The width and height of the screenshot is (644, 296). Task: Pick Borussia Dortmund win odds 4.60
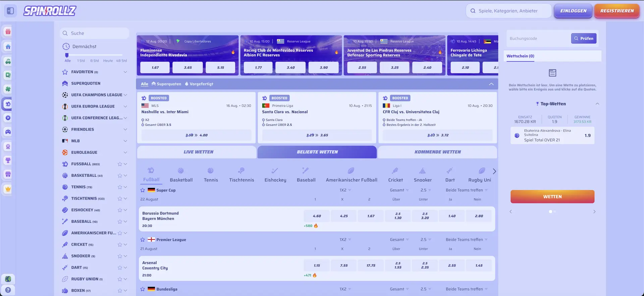click(x=317, y=216)
